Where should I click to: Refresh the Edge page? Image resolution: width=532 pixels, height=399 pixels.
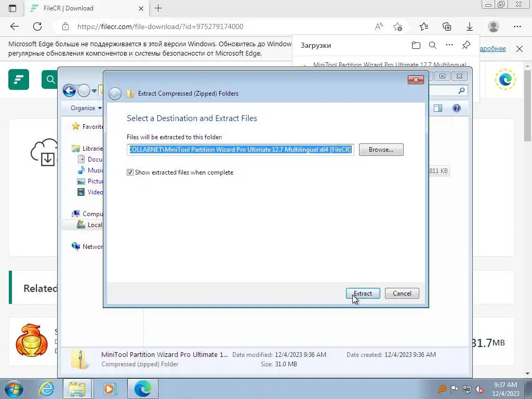tap(37, 26)
